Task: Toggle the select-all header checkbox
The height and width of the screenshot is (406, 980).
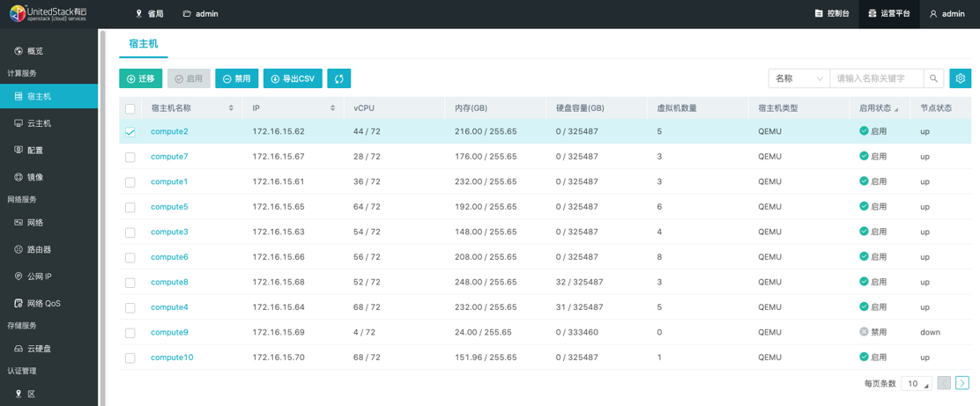Action: point(130,108)
